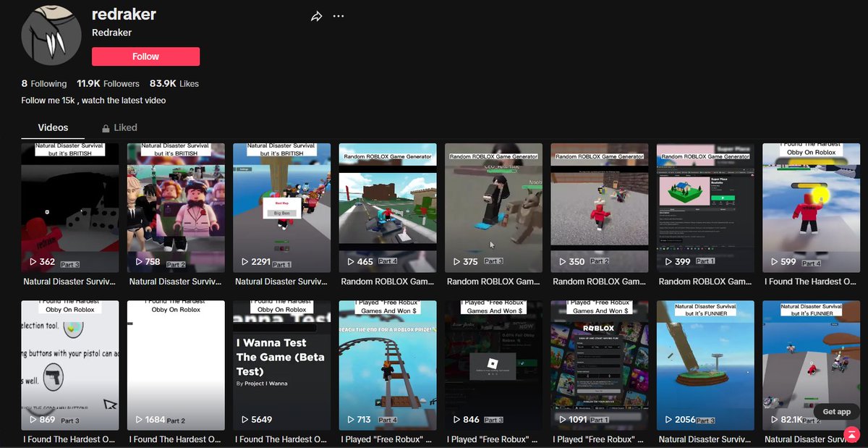This screenshot has width=868, height=448.
Task: Open Free Robux Part 3 video, 846 views
Action: (x=493, y=365)
